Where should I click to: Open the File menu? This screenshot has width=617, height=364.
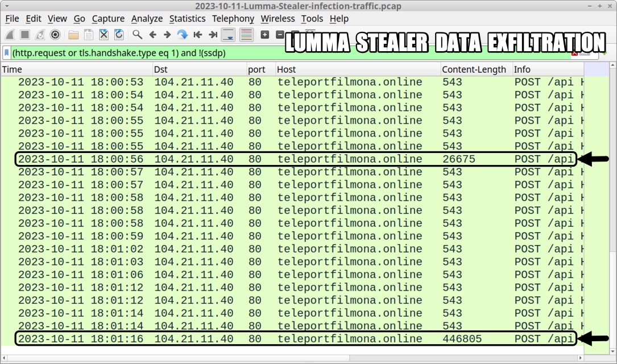click(x=12, y=19)
